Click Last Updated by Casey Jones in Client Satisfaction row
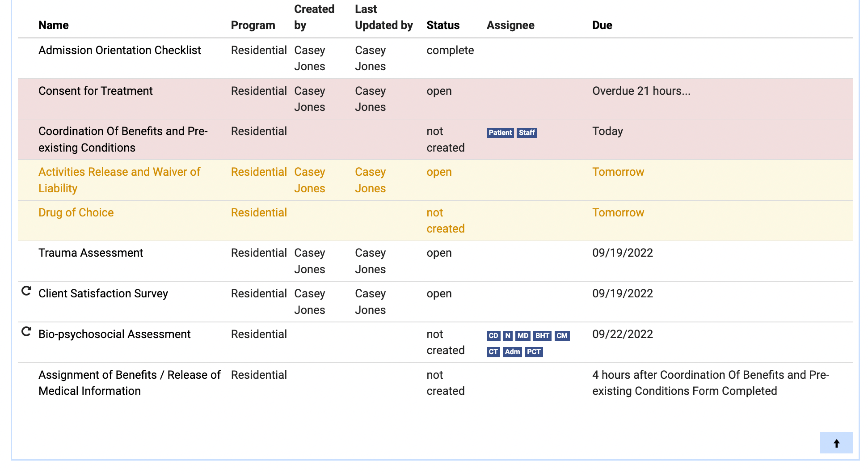 click(371, 301)
